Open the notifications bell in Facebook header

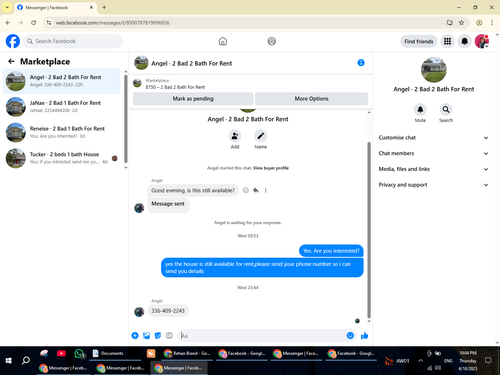tap(464, 41)
